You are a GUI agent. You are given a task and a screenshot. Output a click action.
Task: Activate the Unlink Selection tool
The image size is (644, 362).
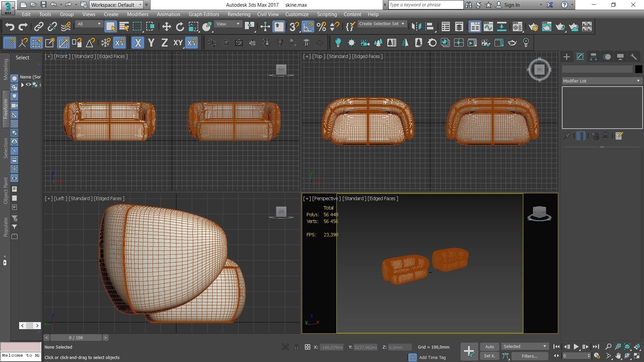point(52,27)
